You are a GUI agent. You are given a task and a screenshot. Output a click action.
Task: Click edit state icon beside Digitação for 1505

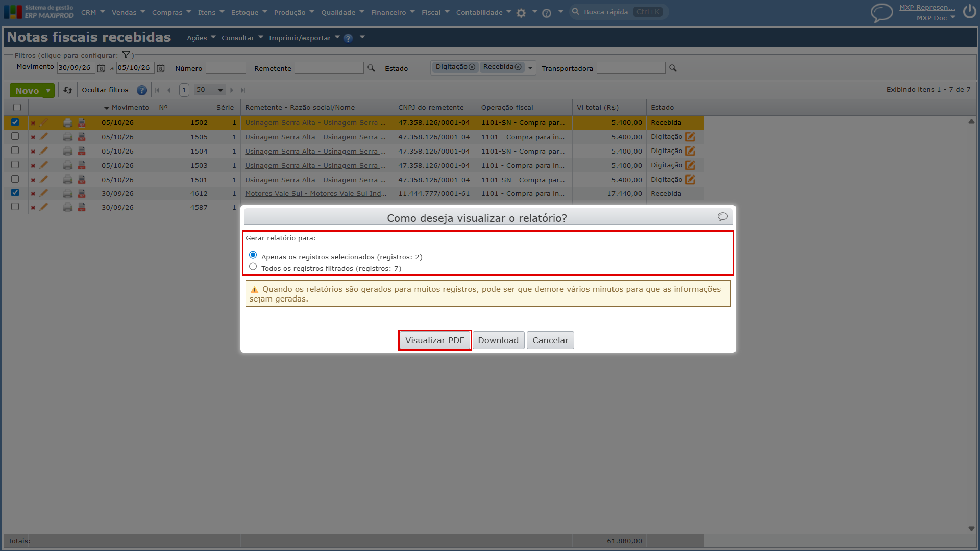(690, 137)
